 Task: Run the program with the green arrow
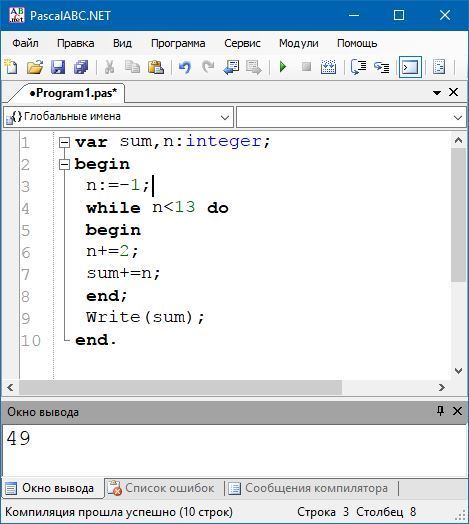[283, 67]
